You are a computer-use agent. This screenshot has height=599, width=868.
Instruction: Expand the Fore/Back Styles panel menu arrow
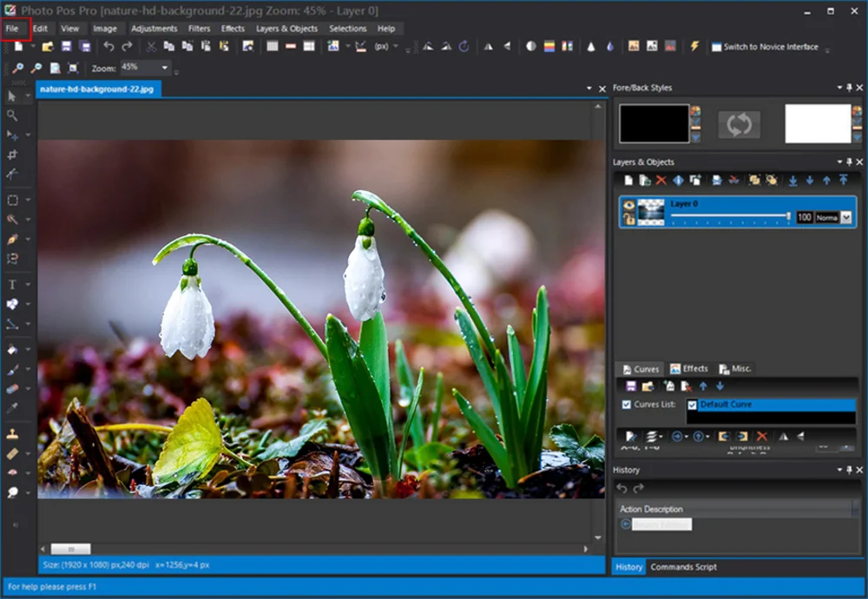[x=839, y=88]
